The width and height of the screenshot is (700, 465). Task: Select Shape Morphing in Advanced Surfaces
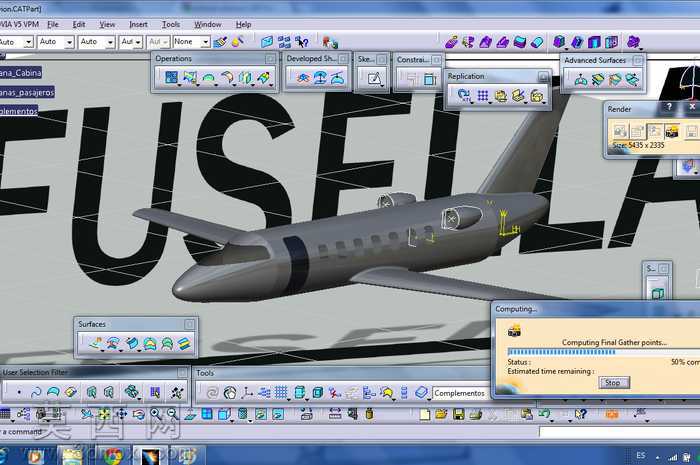(x=632, y=79)
